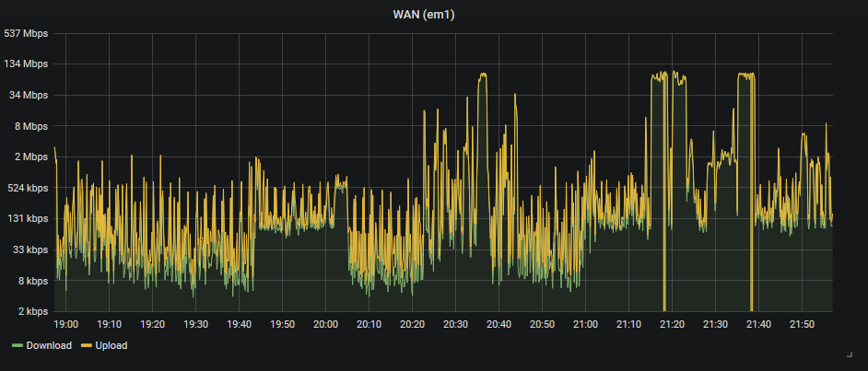The image size is (868, 371).
Task: Click the 21:10 time axis label
Action: 628,325
